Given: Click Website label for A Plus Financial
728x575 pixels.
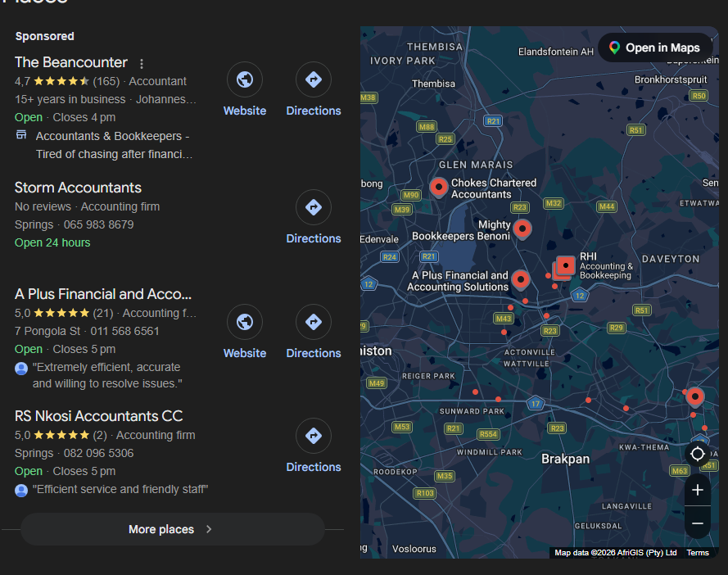Looking at the screenshot, I should 245,353.
